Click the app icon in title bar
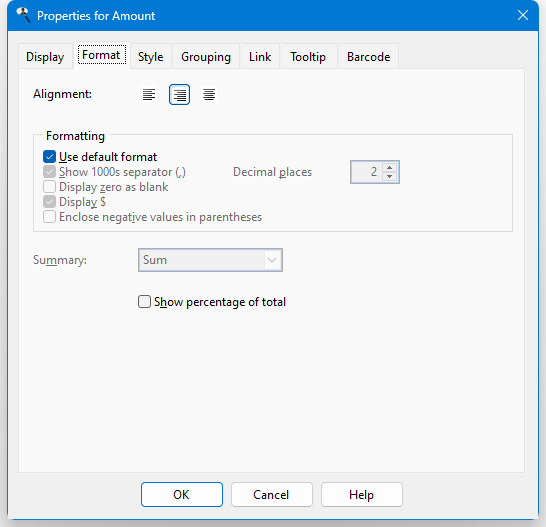 coord(24,15)
